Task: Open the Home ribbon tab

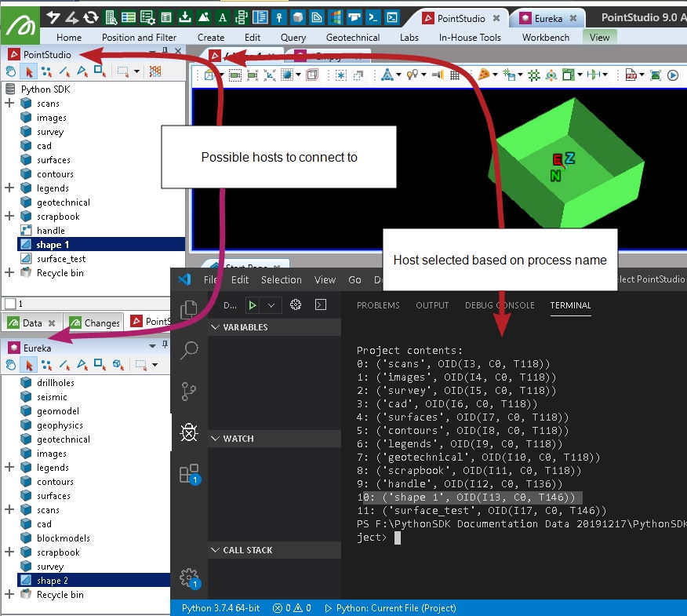Action: (69, 38)
